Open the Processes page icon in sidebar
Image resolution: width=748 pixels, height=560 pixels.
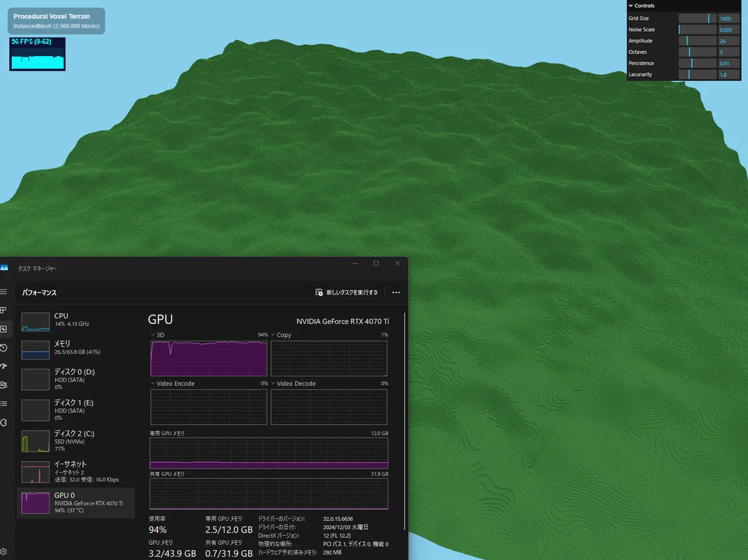[x=4, y=310]
